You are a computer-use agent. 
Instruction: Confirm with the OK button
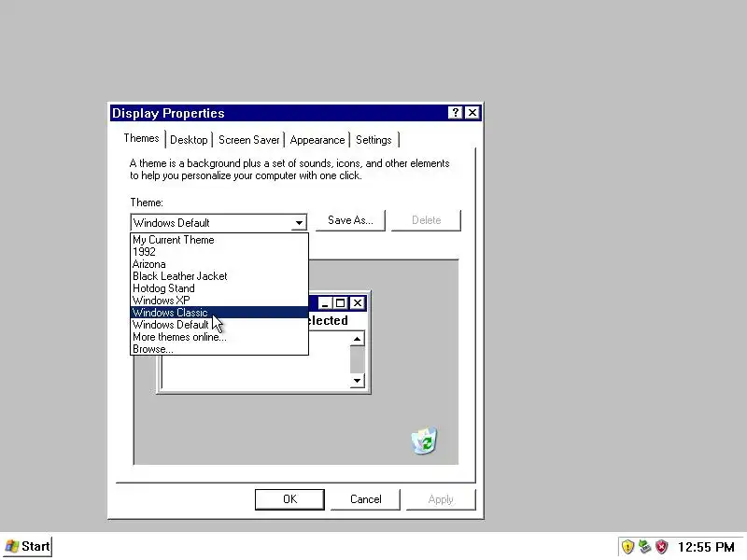click(x=289, y=499)
